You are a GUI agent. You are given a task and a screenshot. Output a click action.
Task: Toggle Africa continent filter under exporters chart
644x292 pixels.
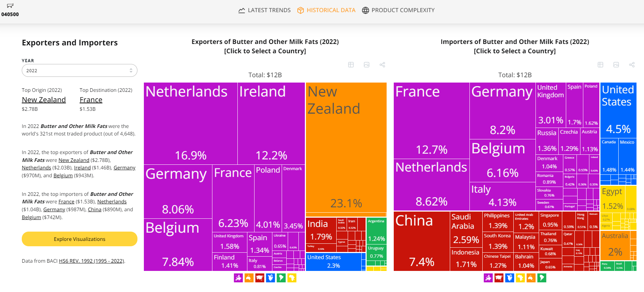(292, 278)
